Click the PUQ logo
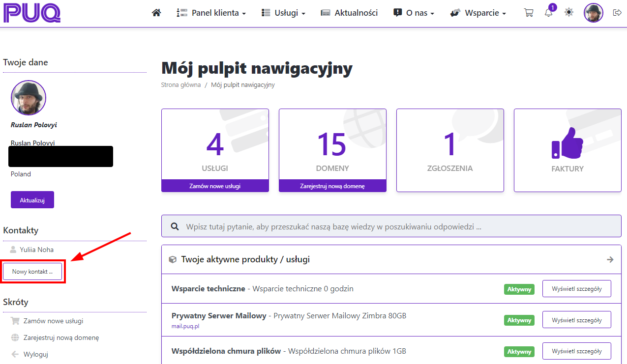Image resolution: width=627 pixels, height=364 pixels. (32, 13)
